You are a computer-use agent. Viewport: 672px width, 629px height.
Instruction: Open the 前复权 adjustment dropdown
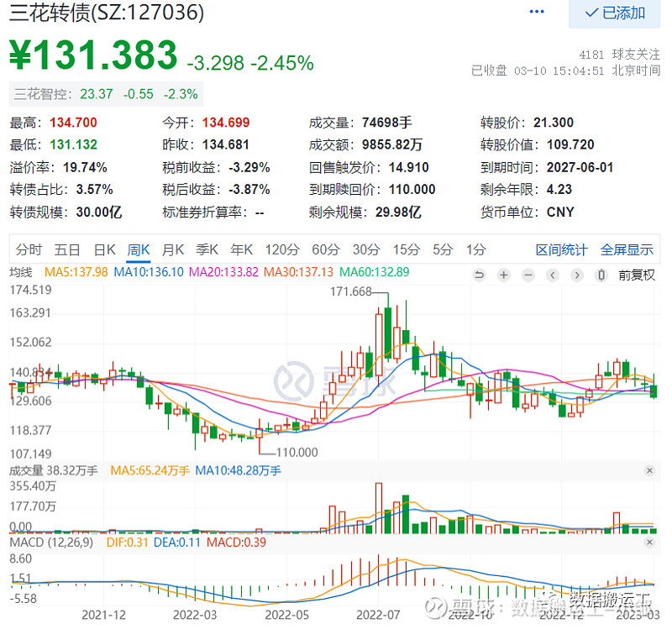coord(637,275)
